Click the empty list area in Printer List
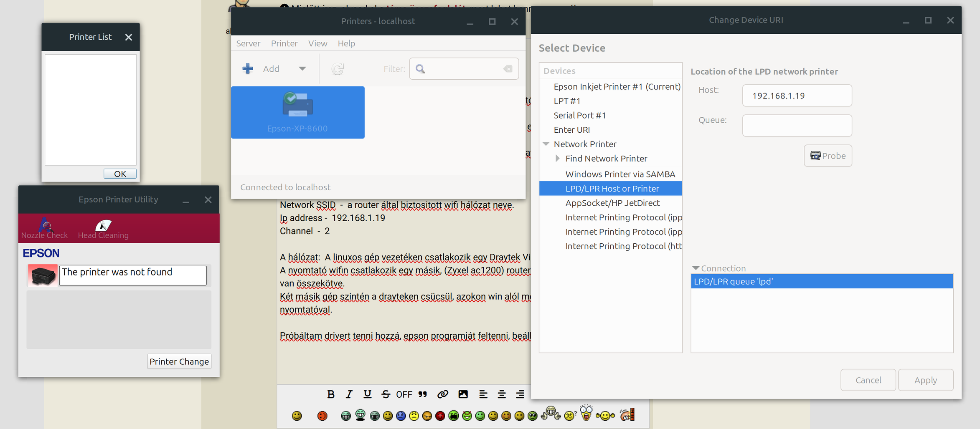The height and width of the screenshot is (429, 980). coord(91,110)
